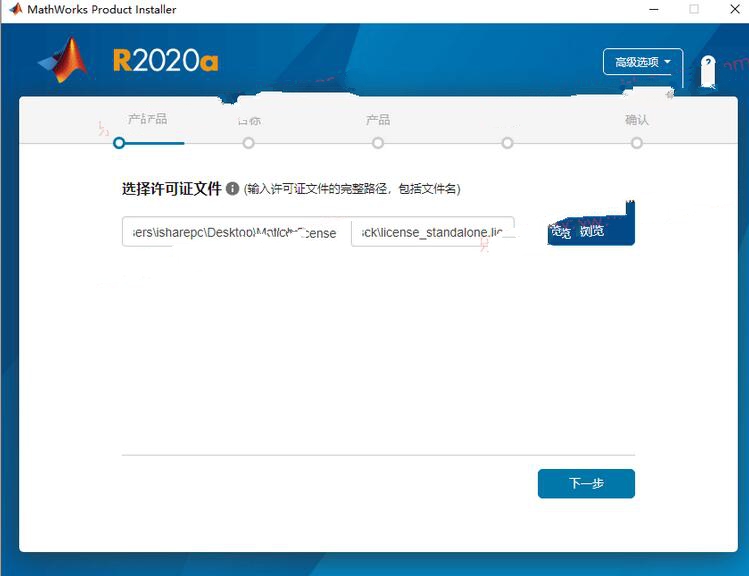The height and width of the screenshot is (576, 749).
Task: Click the info icon beside 选择许可证文件
Action: coord(232,189)
